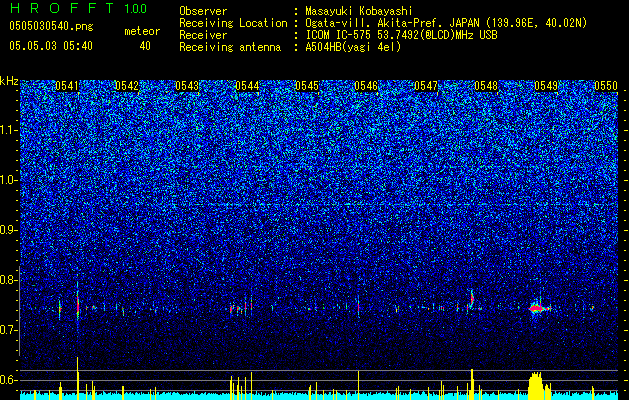The image size is (629, 400).
Task: Click the tall yellow power spike below 0541
Action: [x=78, y=378]
